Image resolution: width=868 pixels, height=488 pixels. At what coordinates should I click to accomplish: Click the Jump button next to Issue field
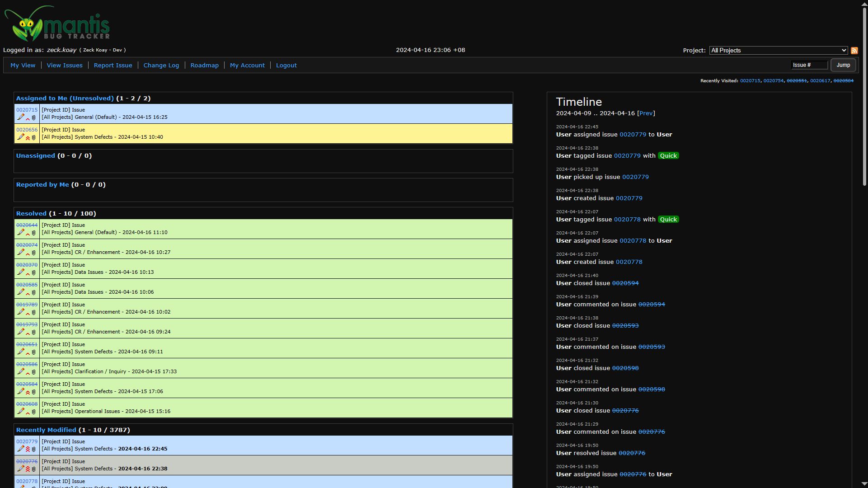click(x=843, y=65)
